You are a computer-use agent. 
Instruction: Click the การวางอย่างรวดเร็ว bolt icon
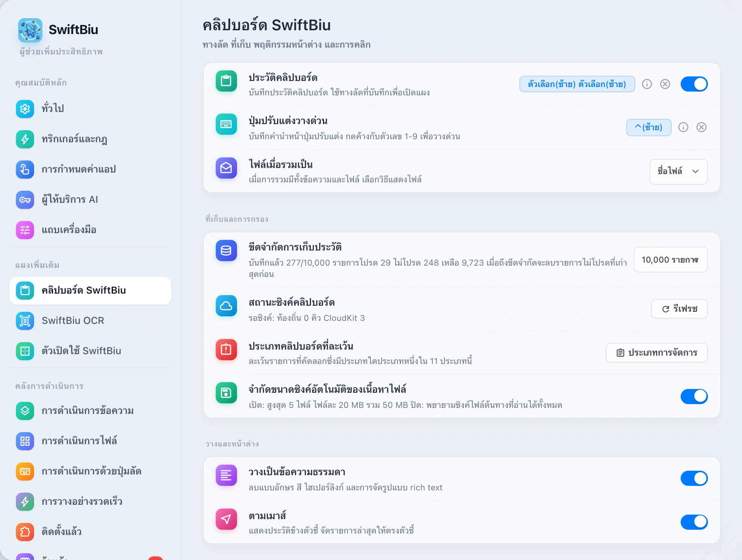(25, 502)
